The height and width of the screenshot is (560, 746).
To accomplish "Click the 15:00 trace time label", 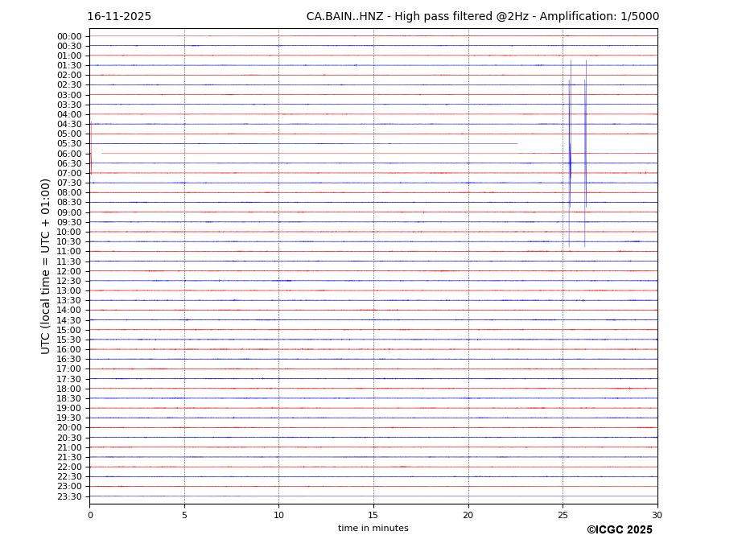I will 69,330.
